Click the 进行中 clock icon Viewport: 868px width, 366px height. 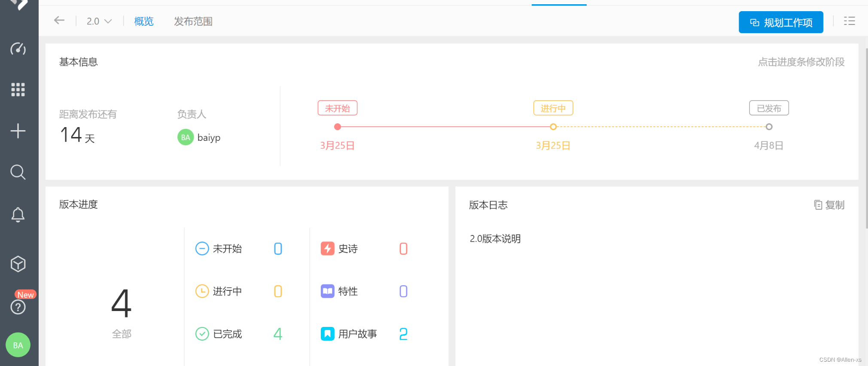202,291
